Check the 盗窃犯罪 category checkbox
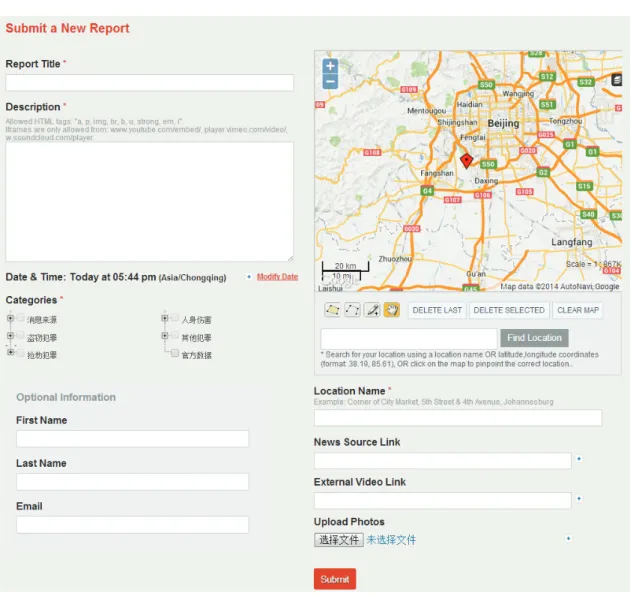This screenshot has height=595, width=630. click(x=21, y=335)
